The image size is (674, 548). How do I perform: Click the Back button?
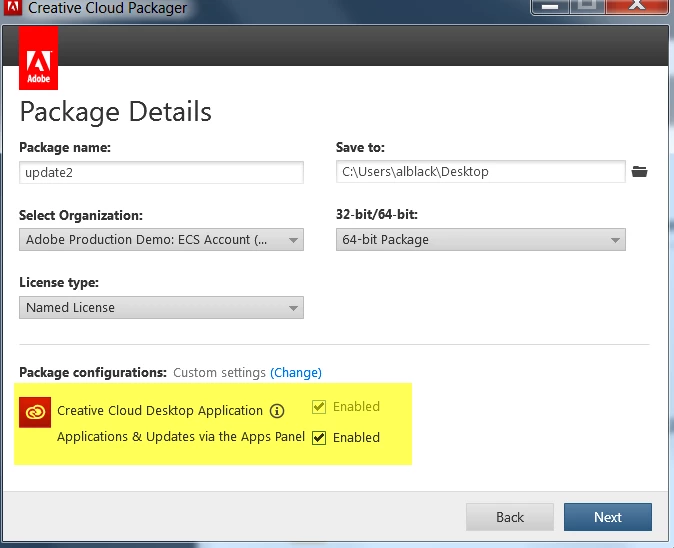coord(510,517)
